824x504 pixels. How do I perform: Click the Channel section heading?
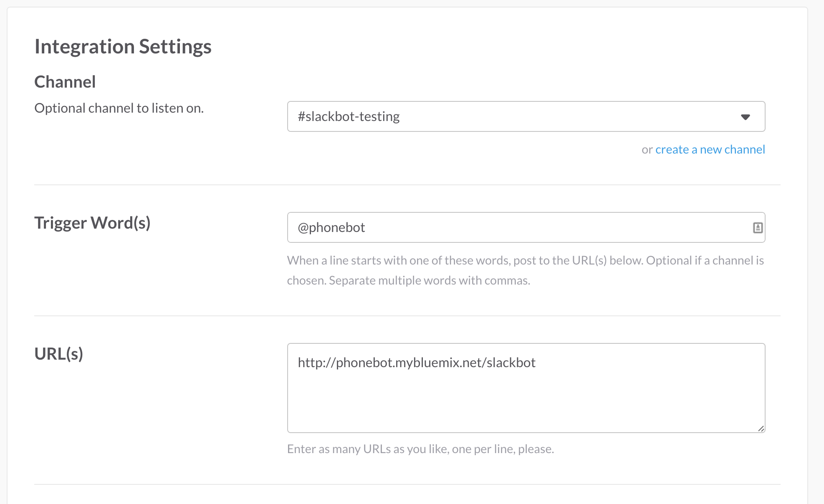coord(65,82)
